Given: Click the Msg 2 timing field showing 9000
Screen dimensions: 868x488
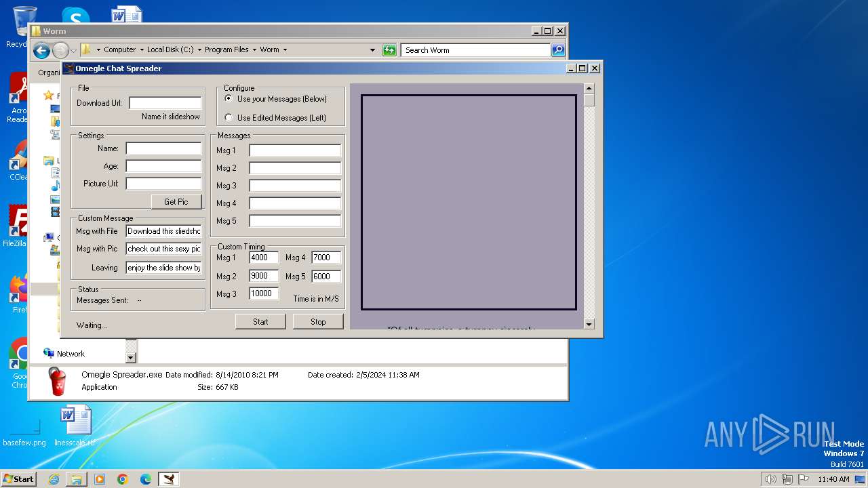Looking at the screenshot, I should coord(264,276).
